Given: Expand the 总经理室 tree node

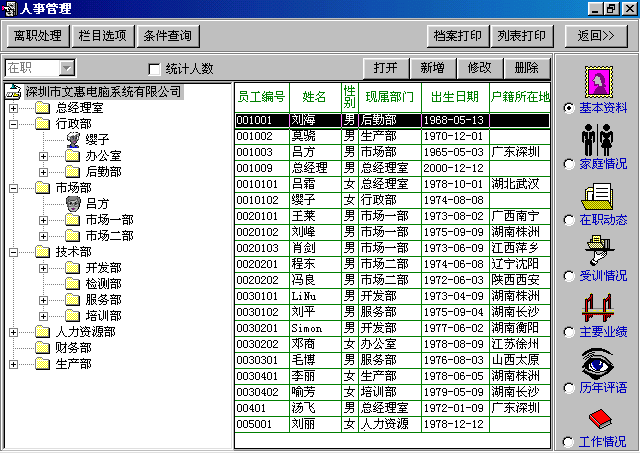Looking at the screenshot, I should (13, 108).
